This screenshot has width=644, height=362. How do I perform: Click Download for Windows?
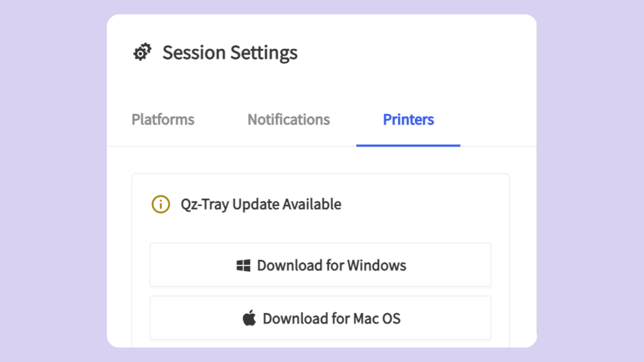coord(320,265)
